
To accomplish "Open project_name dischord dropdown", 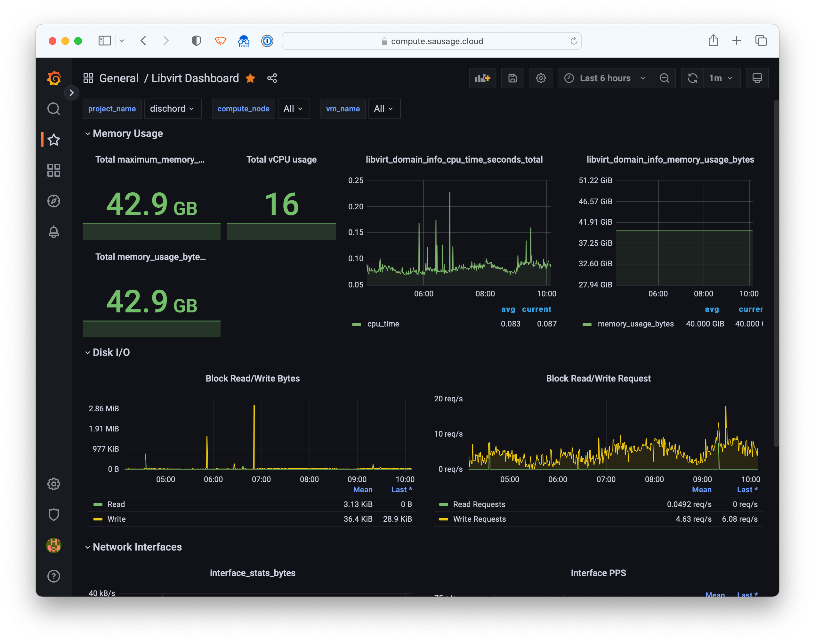I will 173,109.
